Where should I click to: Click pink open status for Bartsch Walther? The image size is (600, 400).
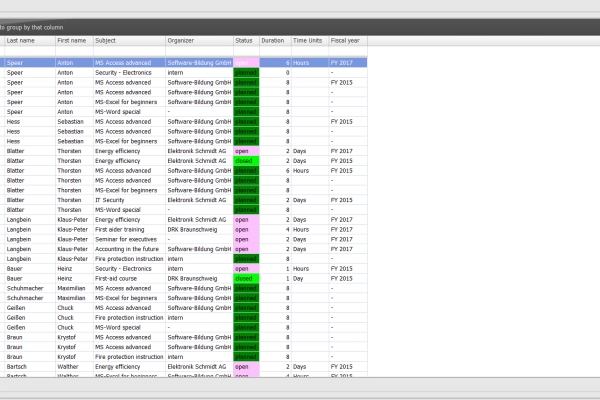click(x=245, y=367)
